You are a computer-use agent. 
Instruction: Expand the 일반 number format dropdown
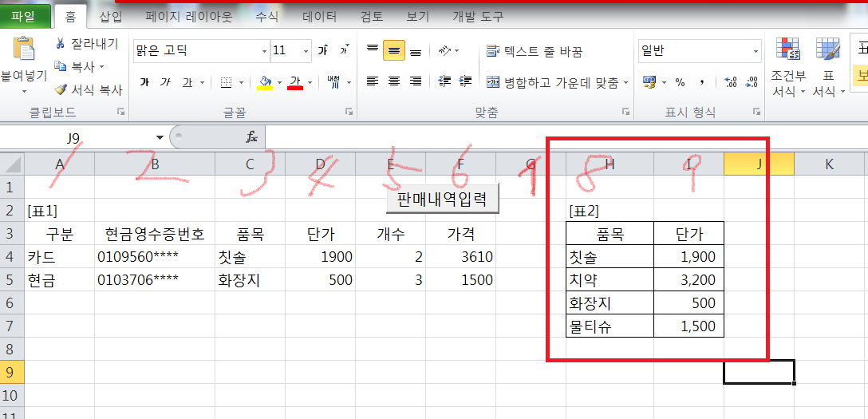(x=756, y=51)
